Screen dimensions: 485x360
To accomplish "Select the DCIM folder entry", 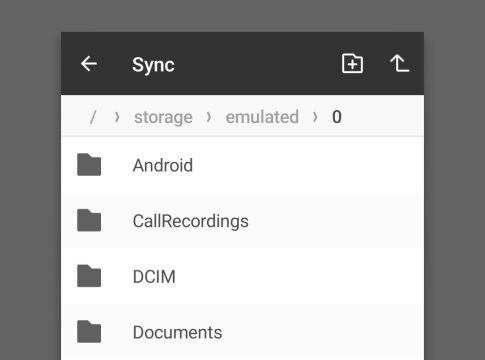I will [243, 276].
